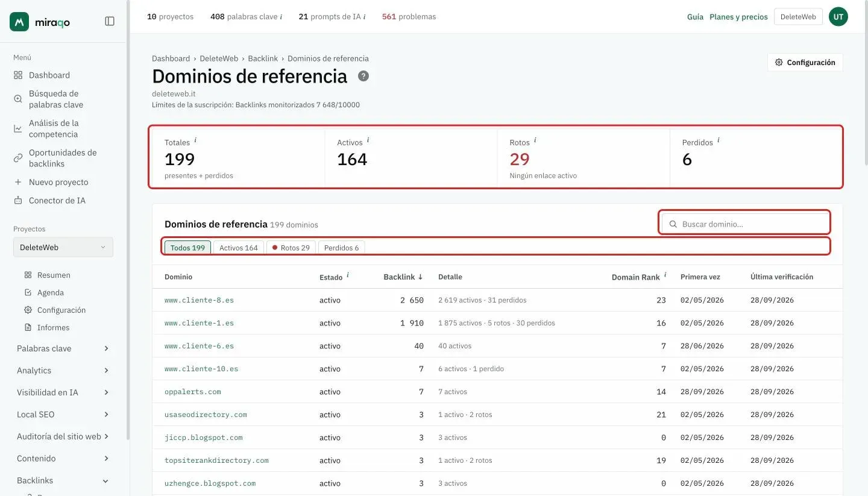Open Backlink in the breadcrumb
The height and width of the screenshot is (496, 868).
pos(263,58)
